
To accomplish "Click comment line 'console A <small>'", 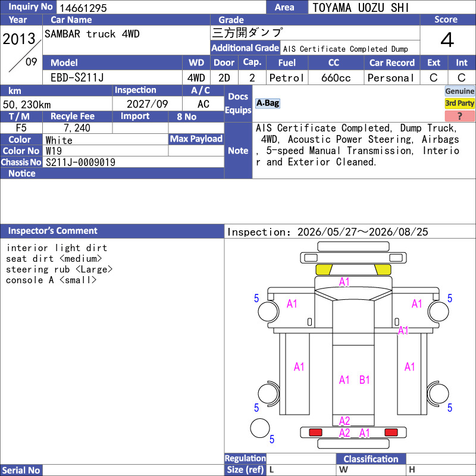I will click(x=51, y=280).
